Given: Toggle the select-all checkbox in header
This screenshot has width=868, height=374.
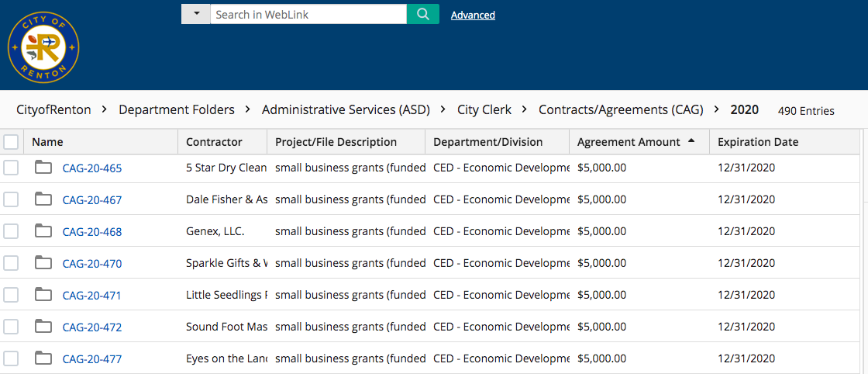Looking at the screenshot, I should point(11,142).
